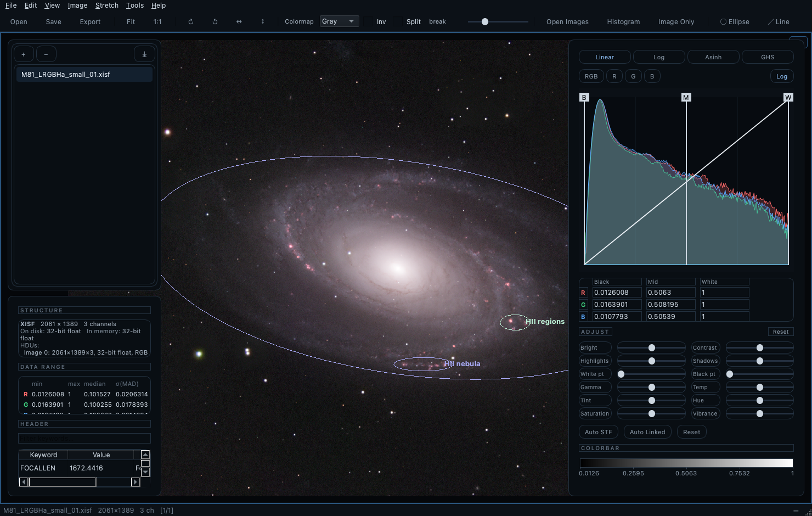Open the View menu

pos(52,5)
